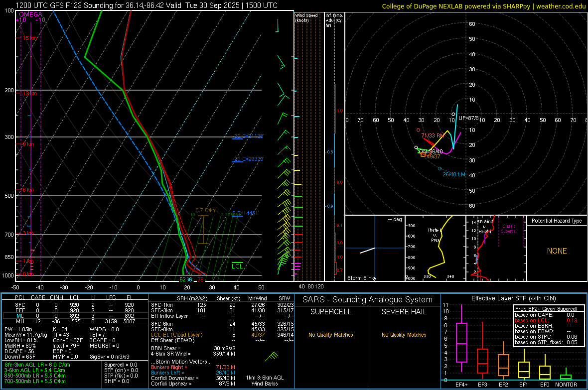Image resolution: width=588 pixels, height=390 pixels.
Task: Click the OMEGA label on the skew-T
Action: (30, 14)
